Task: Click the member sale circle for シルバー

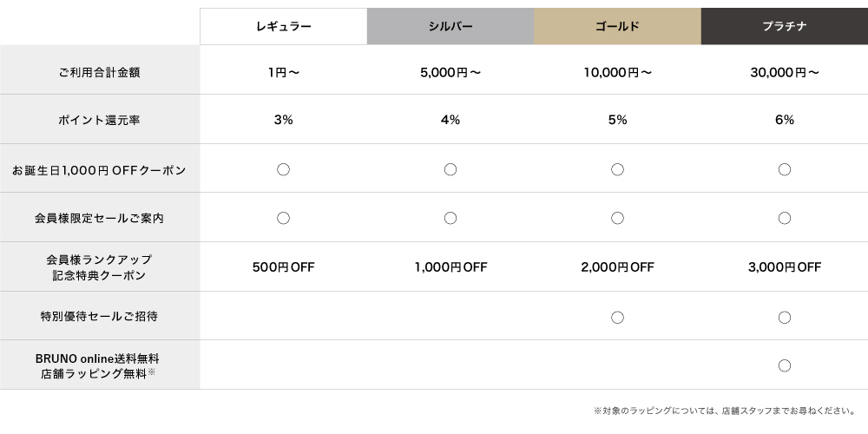Action: [450, 218]
